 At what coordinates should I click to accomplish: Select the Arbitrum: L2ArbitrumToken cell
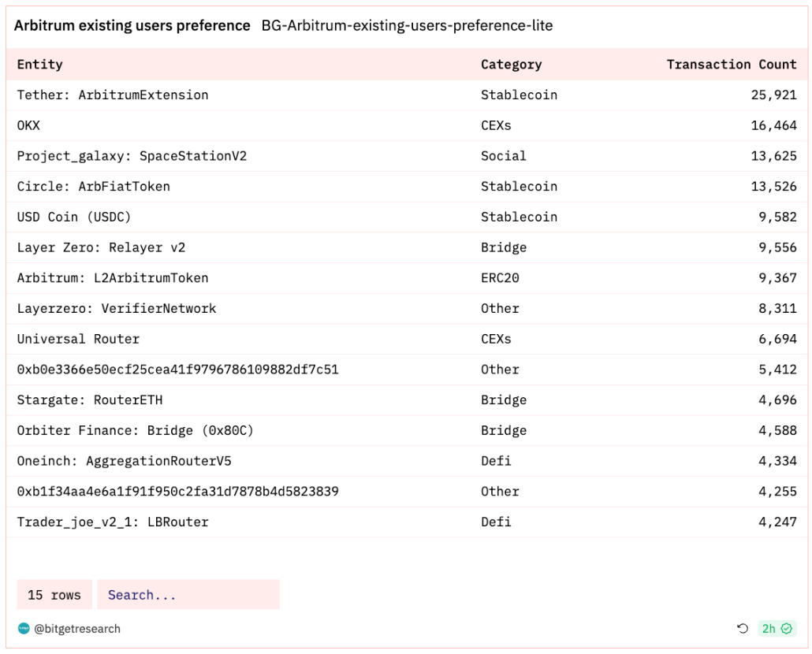(113, 278)
